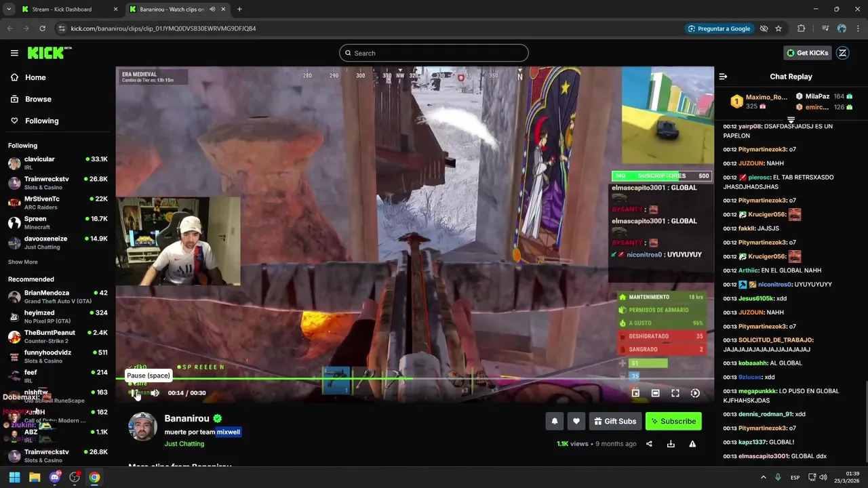Image resolution: width=868 pixels, height=488 pixels.
Task: Seek on the green video progress bar
Action: click(415, 378)
